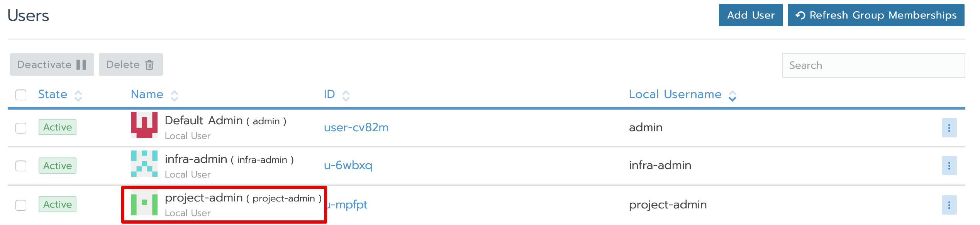Viewport: 980px width, 225px height.
Task: Click the sort arrows beside State
Action: [x=78, y=95]
